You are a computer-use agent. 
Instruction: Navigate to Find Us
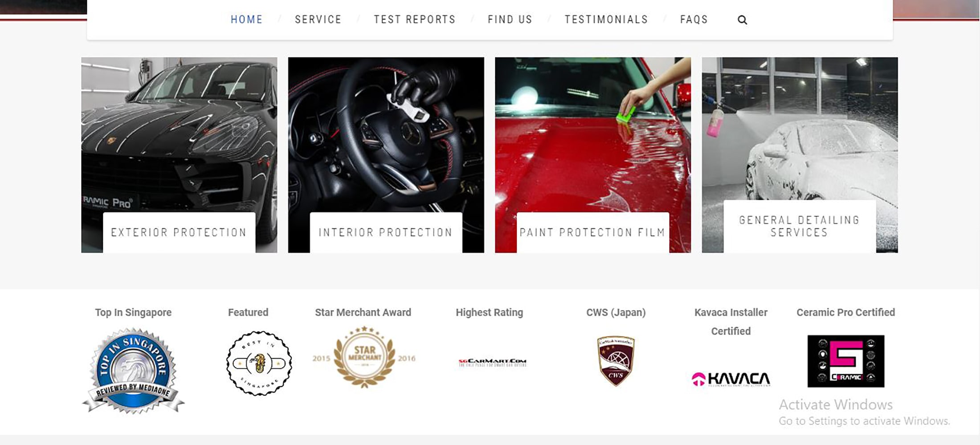(x=510, y=20)
